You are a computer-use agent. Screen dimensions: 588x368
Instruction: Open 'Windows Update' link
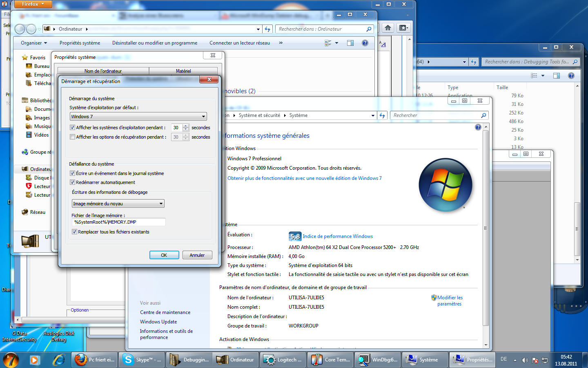pos(158,322)
